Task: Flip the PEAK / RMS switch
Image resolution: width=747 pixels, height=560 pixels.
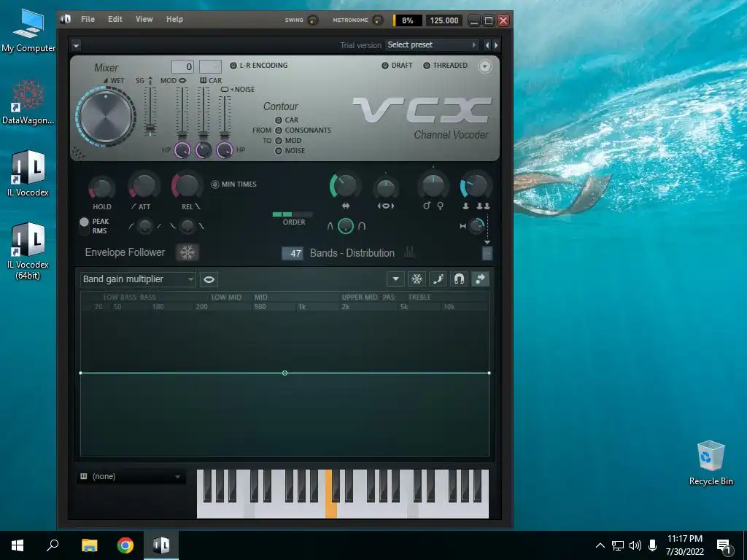Action: [x=85, y=226]
